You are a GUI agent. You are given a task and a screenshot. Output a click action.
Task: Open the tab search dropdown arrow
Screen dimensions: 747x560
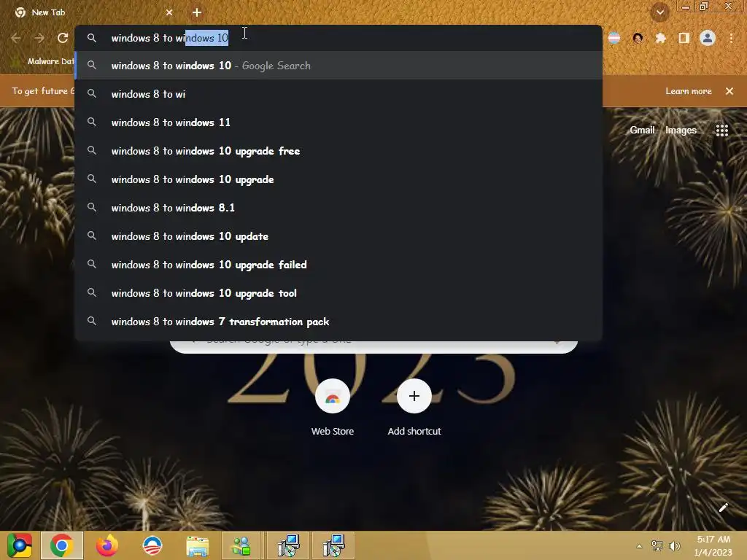660,12
